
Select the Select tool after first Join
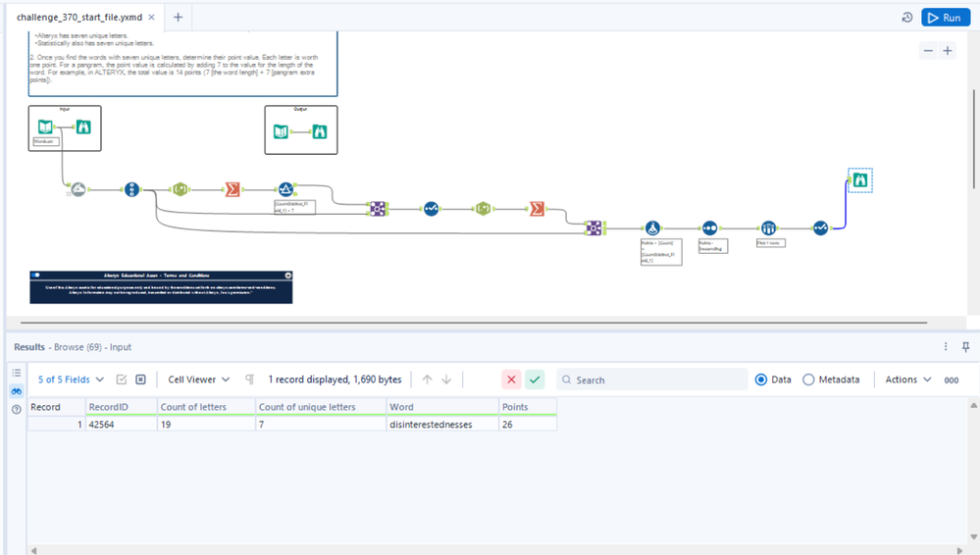click(432, 209)
